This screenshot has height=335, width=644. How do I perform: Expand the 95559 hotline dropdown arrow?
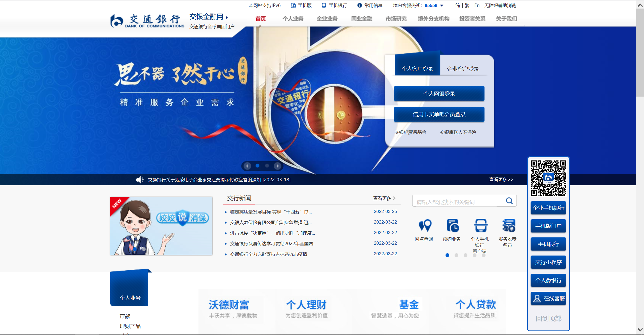442,6
